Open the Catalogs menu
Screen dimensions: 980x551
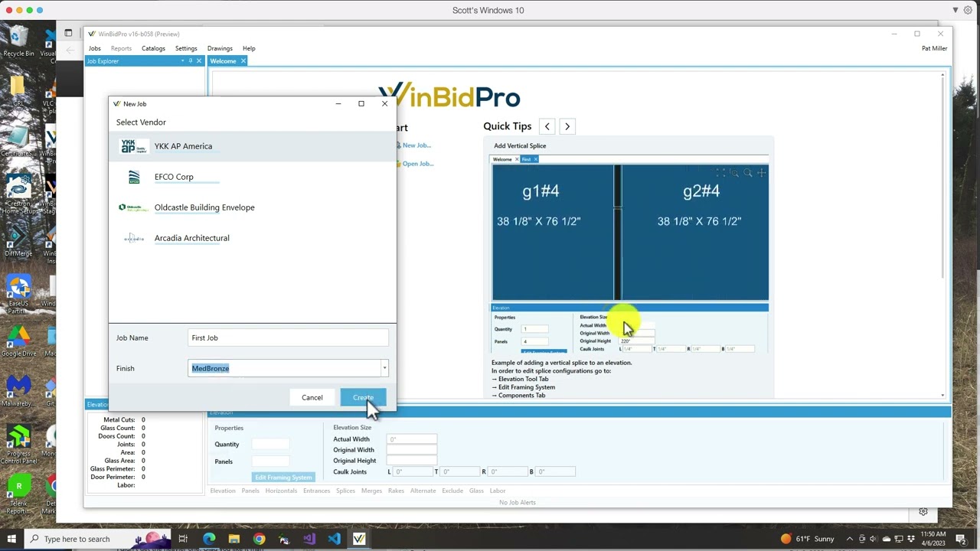coord(153,48)
